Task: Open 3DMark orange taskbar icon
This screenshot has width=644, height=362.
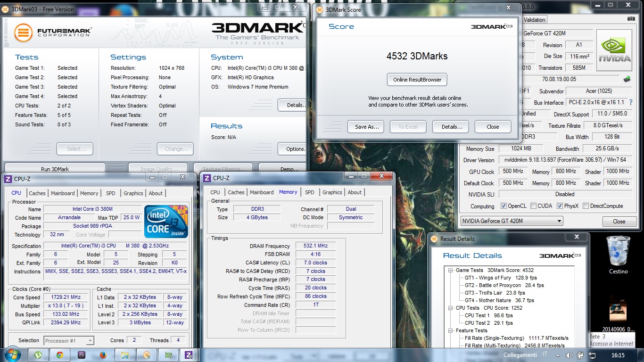Action: tap(147, 355)
